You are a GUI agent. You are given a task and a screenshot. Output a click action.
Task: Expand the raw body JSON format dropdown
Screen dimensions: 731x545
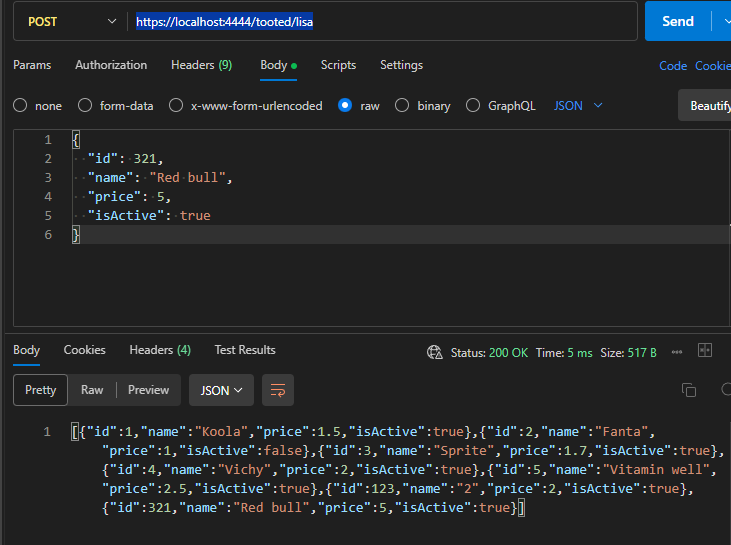coord(578,106)
